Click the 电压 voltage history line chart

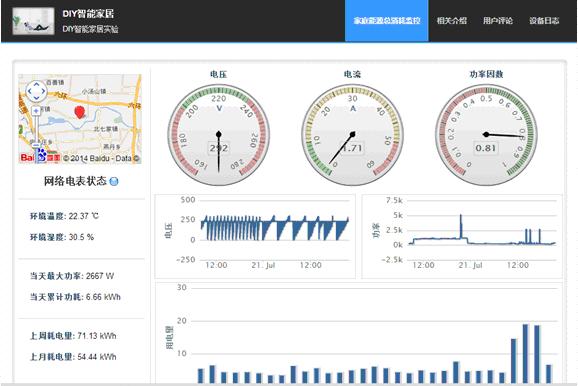[255, 236]
